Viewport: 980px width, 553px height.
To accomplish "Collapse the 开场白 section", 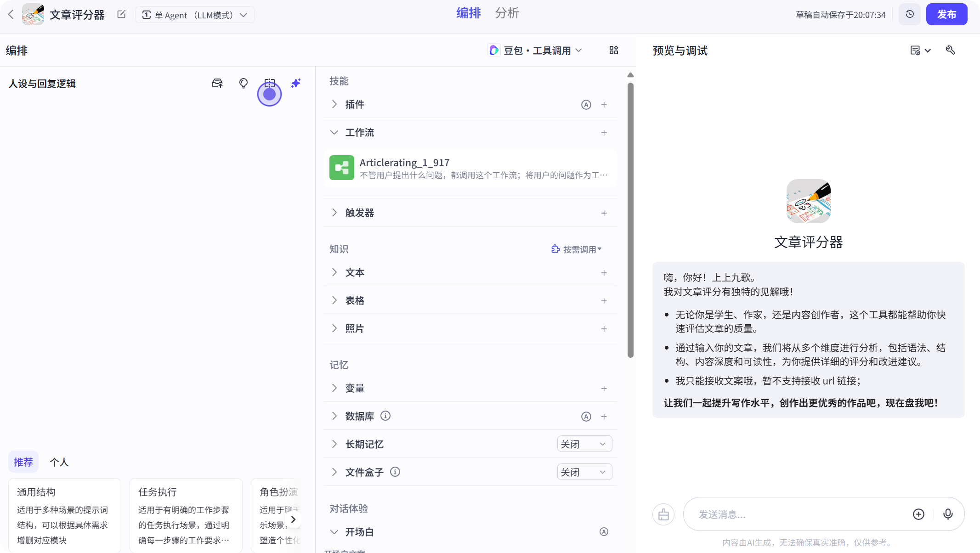I will point(334,532).
